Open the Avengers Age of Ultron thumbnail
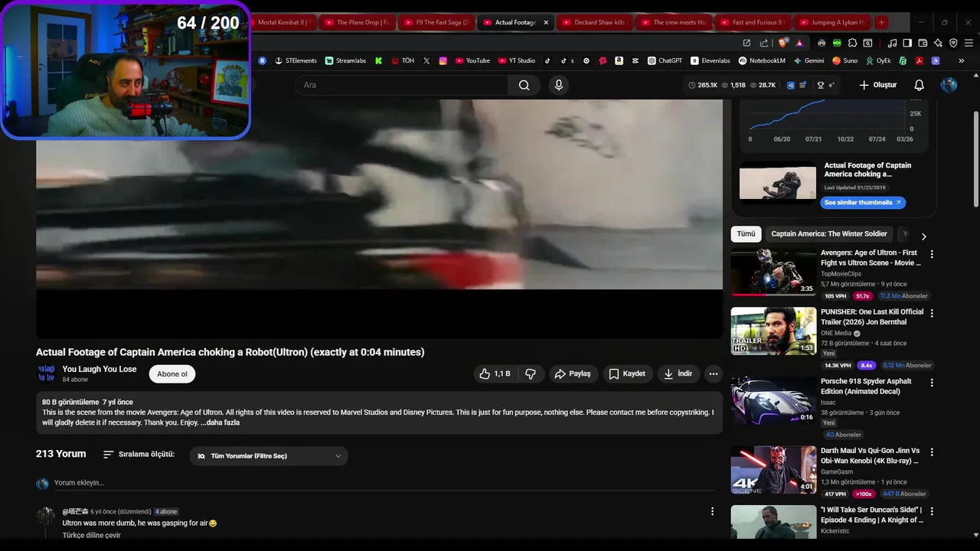 coord(773,271)
